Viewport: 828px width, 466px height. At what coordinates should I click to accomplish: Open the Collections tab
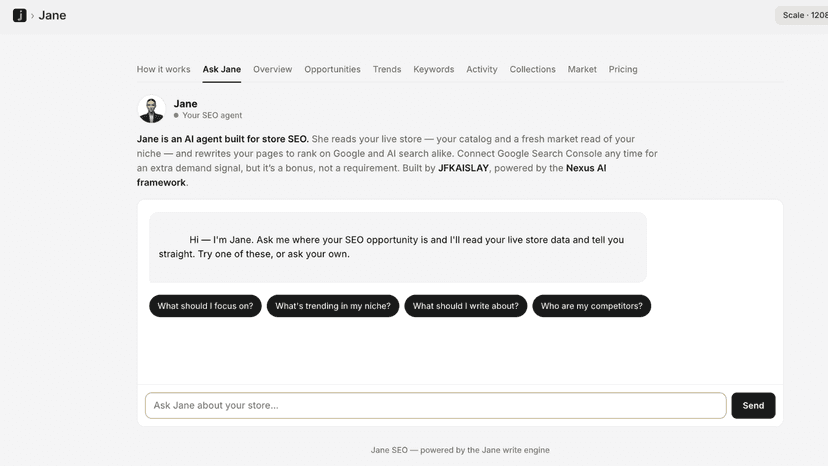[532, 69]
